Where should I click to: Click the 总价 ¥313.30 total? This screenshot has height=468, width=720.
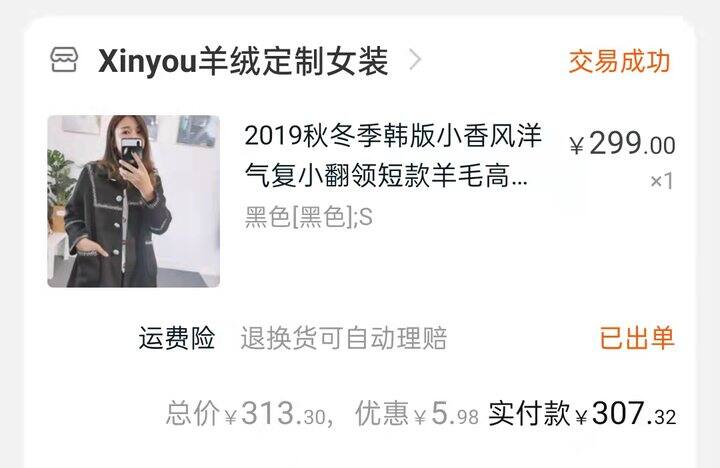tap(246, 413)
